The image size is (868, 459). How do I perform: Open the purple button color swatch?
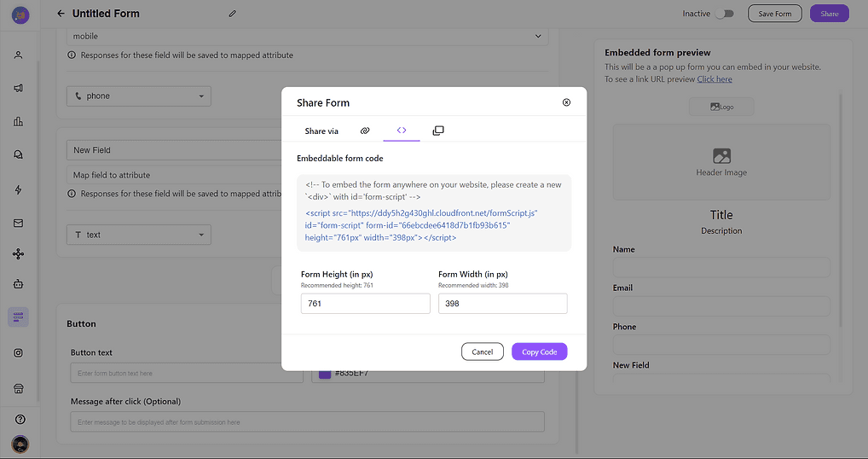point(325,374)
